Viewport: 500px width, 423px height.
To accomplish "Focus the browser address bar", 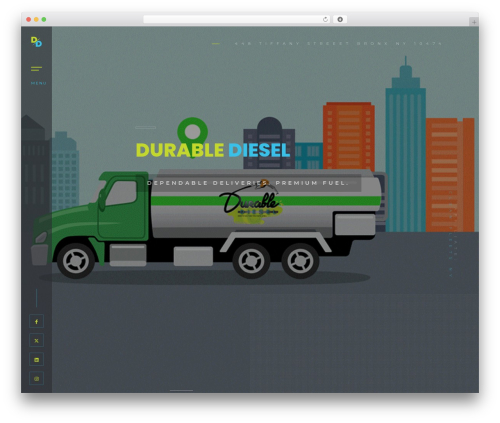I will coord(236,19).
